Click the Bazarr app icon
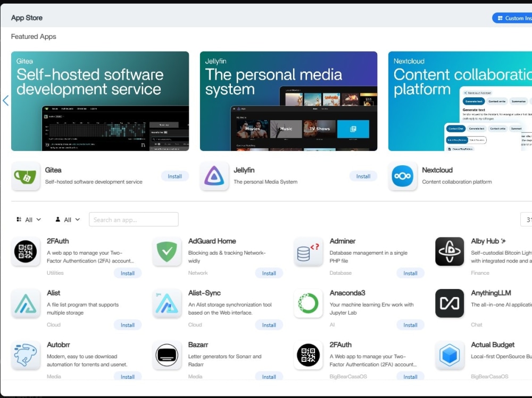The image size is (532, 398). (167, 355)
